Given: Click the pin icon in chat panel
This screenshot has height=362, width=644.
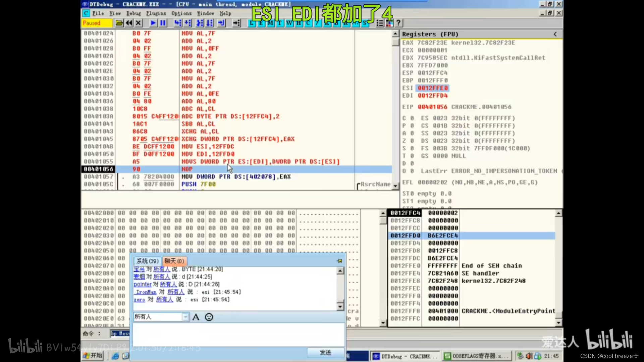Looking at the screenshot, I should click(x=339, y=261).
